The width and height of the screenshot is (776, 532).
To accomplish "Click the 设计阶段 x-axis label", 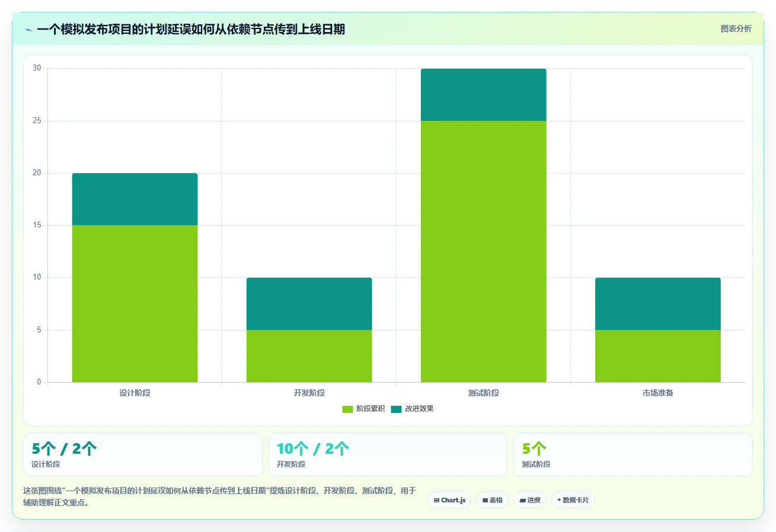I will point(135,393).
